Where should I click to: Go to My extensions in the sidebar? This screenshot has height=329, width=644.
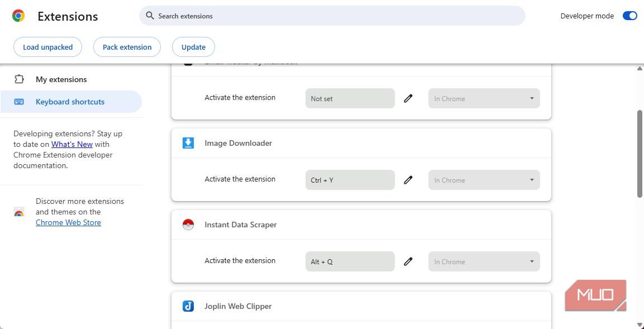tap(61, 79)
